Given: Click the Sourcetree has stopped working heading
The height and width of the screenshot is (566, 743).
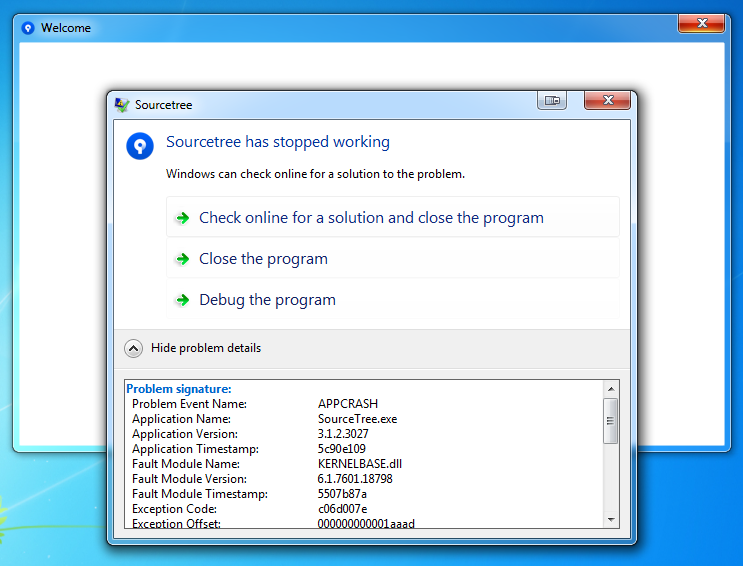Looking at the screenshot, I should (x=278, y=142).
